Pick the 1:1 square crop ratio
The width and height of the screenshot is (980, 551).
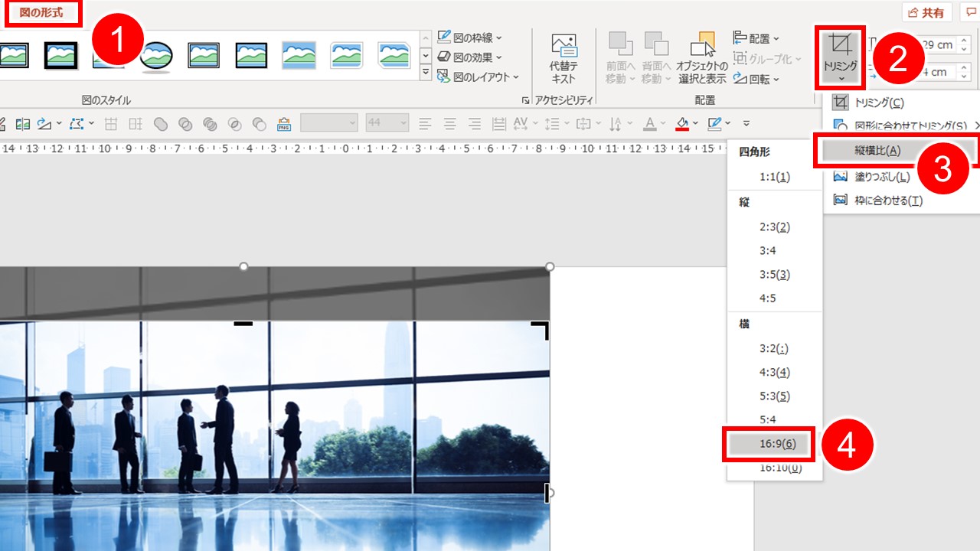point(776,176)
